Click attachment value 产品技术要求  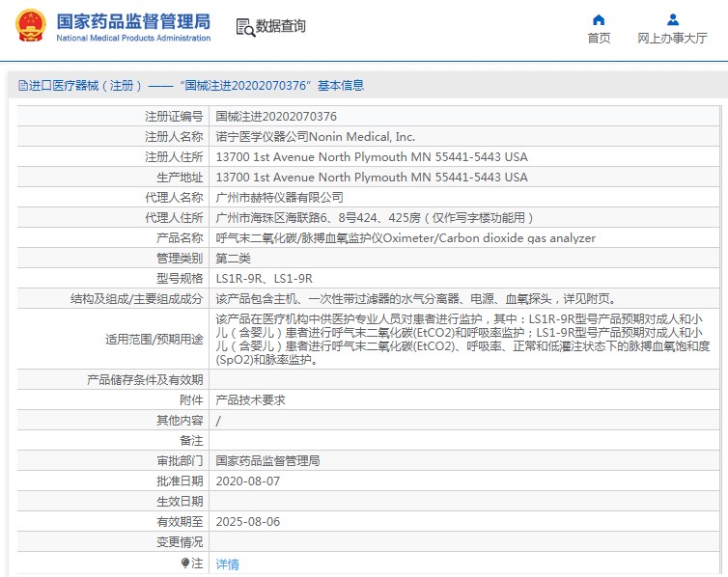coord(250,399)
